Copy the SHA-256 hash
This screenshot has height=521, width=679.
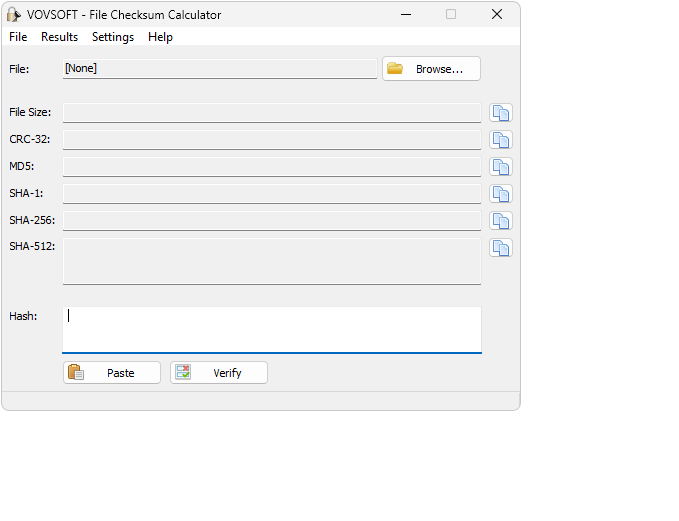[x=501, y=221]
